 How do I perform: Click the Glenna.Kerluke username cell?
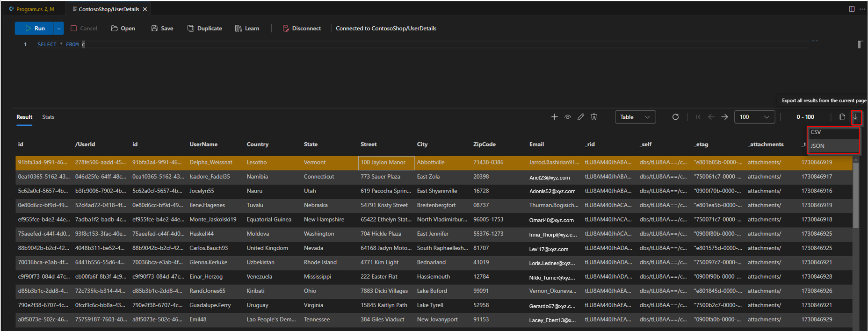point(208,263)
